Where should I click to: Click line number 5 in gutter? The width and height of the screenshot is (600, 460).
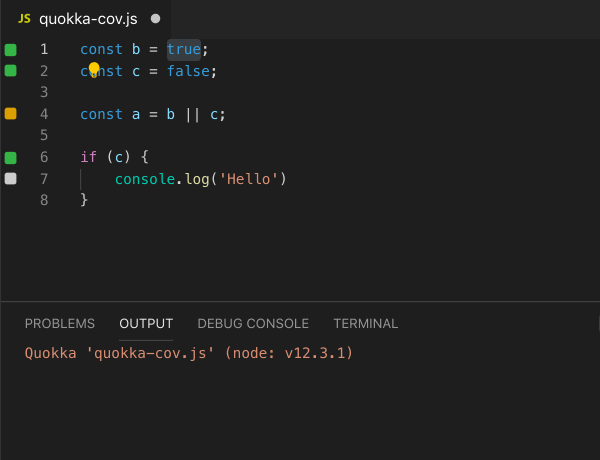[44, 135]
